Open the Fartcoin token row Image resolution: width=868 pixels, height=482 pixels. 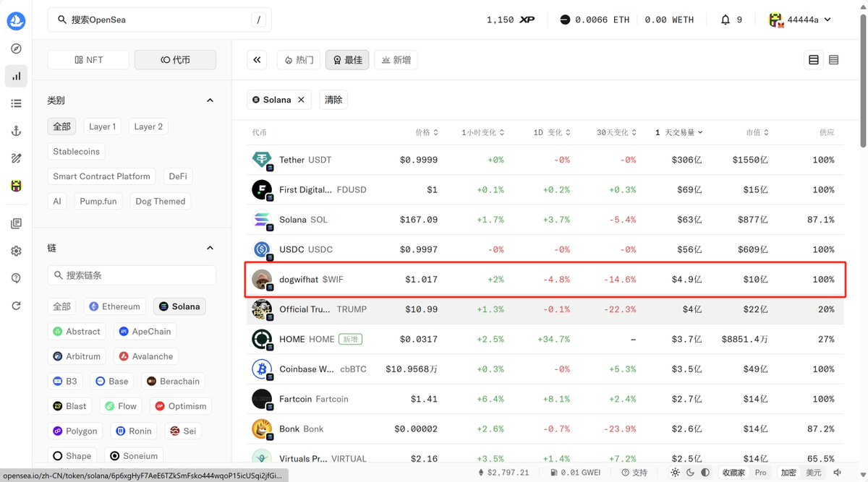coord(546,399)
